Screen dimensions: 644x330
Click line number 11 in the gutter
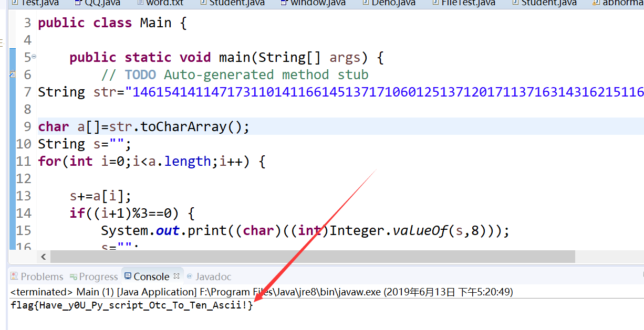coord(24,162)
